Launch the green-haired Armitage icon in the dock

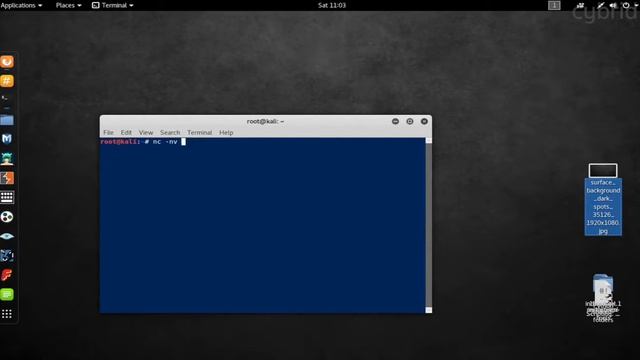(7, 158)
